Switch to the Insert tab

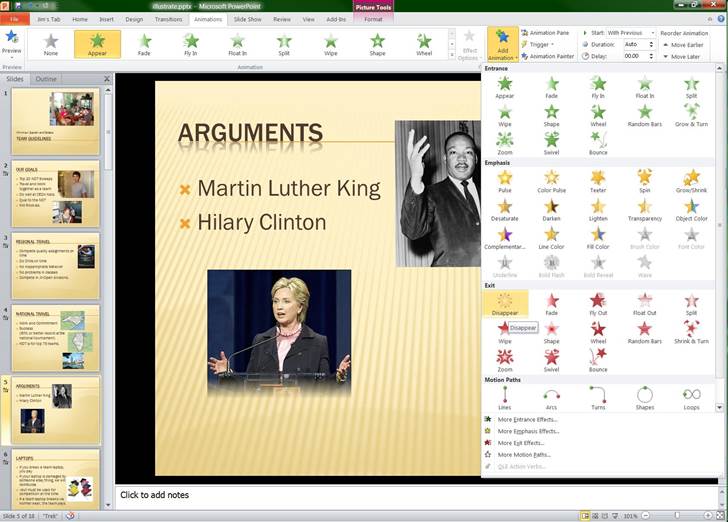click(106, 20)
